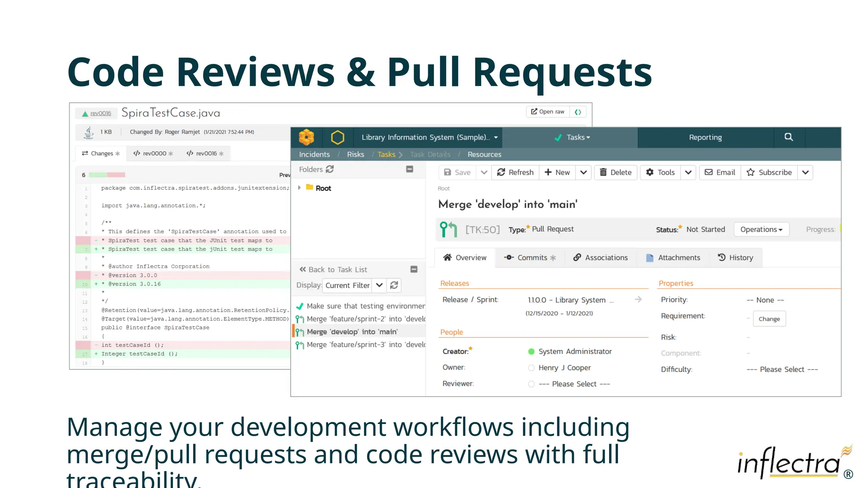Click the code brackets icon beside Open raw

(x=578, y=112)
